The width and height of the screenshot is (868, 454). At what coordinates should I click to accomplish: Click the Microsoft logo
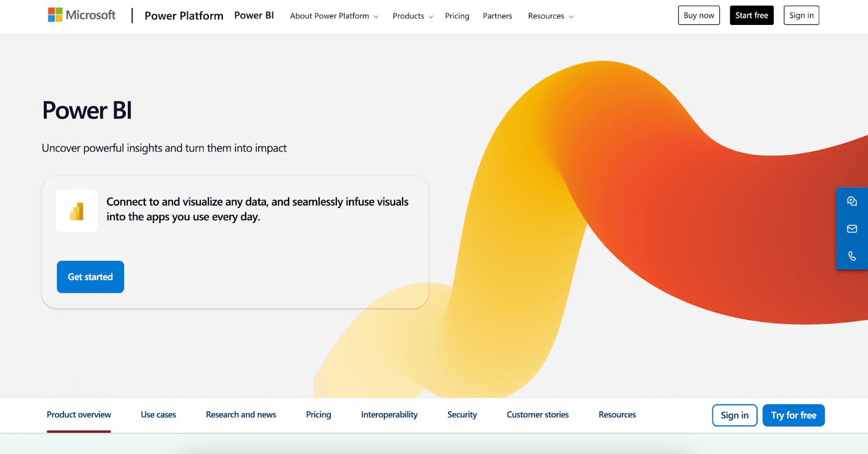(81, 15)
